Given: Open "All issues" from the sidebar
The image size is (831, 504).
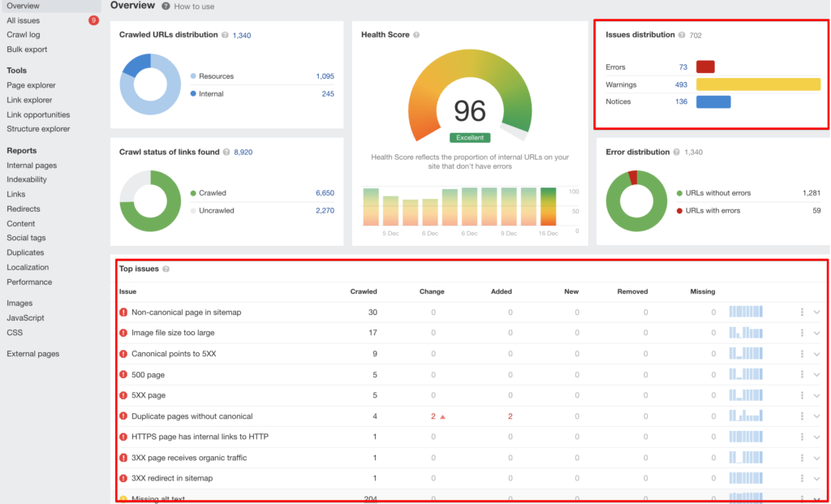Looking at the screenshot, I should pyautogui.click(x=23, y=19).
